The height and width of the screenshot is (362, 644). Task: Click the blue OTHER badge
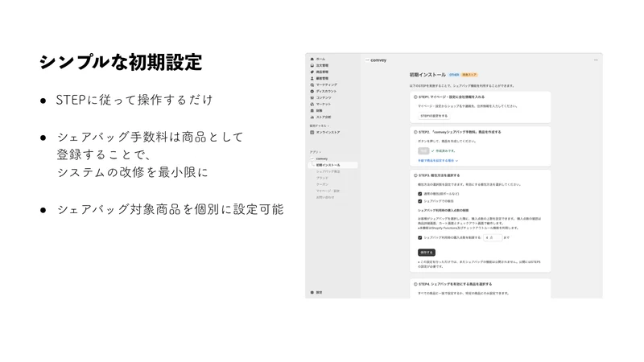(x=454, y=75)
